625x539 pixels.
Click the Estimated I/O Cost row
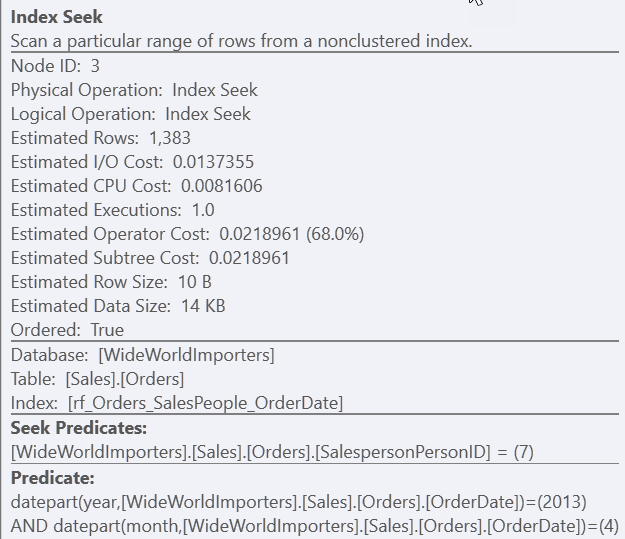118,162
